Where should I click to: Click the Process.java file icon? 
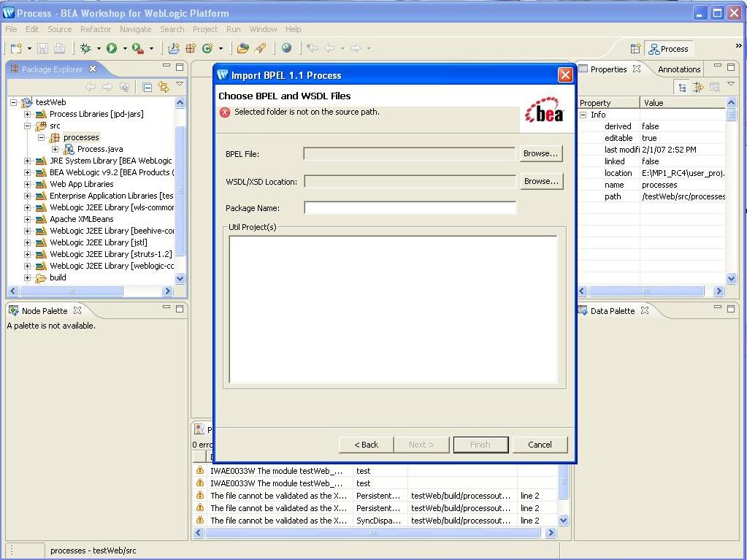point(69,149)
